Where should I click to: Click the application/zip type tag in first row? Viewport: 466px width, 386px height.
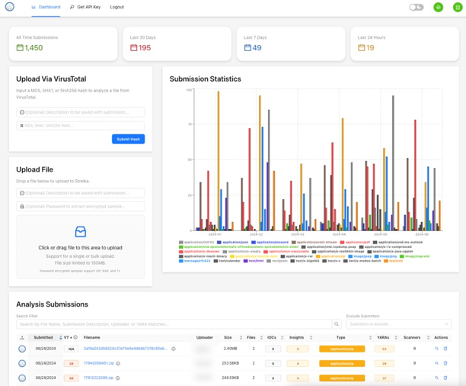342,349
